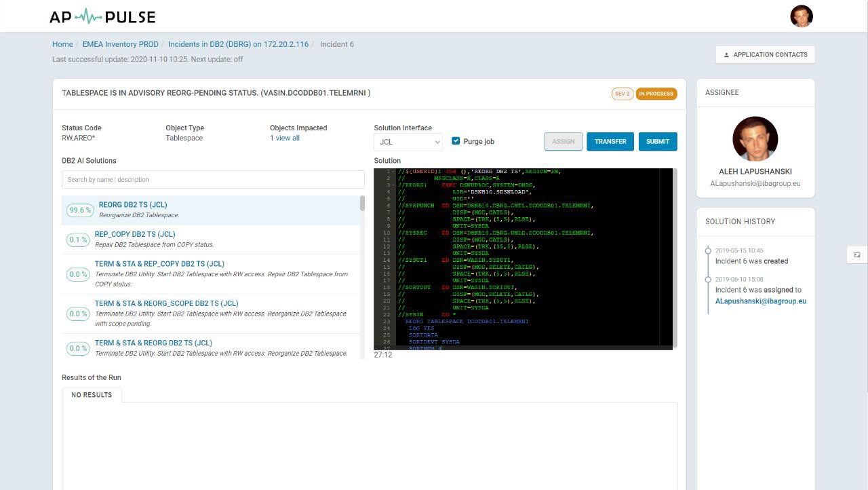868x490 pixels.
Task: Click the Incident 6 breadcrumb
Action: [x=337, y=44]
